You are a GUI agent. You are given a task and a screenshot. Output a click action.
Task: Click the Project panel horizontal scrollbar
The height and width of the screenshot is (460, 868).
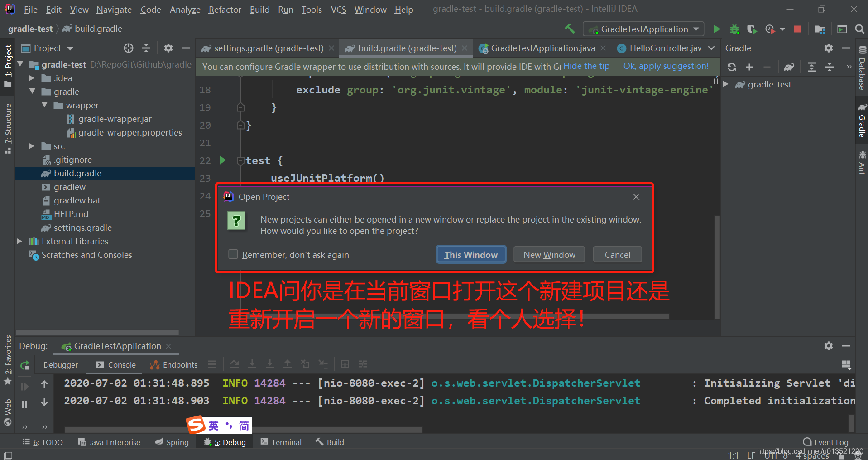point(97,332)
